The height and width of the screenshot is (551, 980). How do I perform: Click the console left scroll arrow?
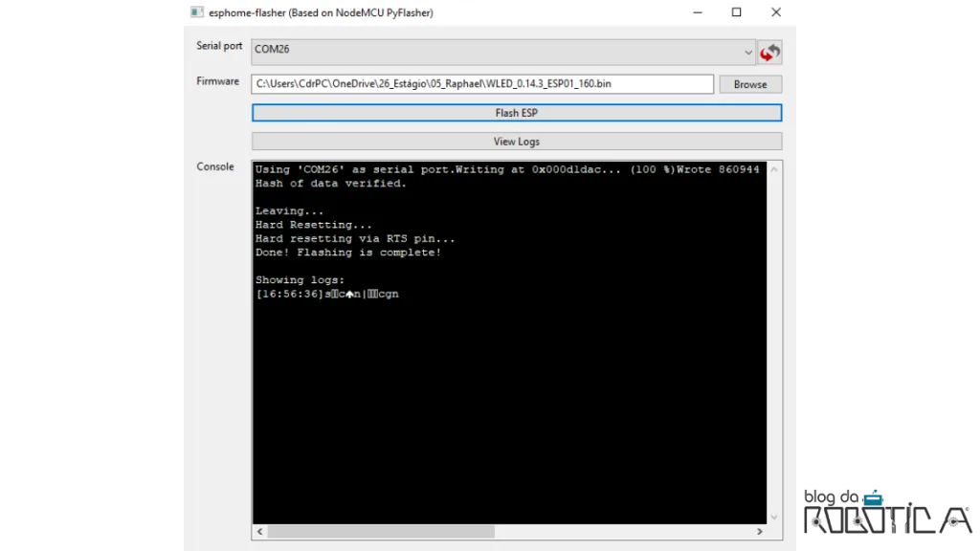(260, 531)
